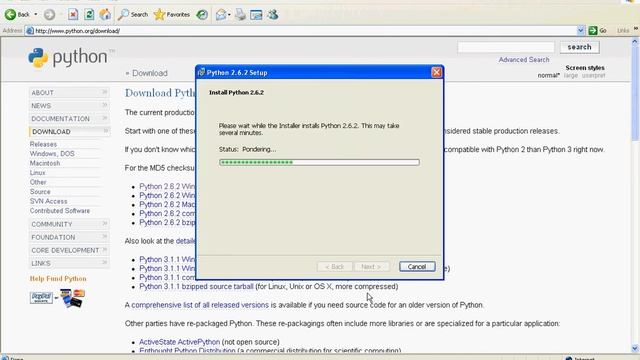Select the large screen style
Viewport: 640px width, 360px height.
pos(571,76)
